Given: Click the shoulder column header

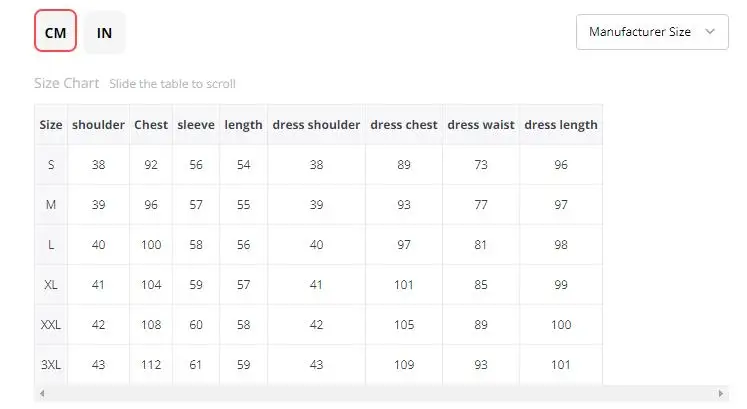Looking at the screenshot, I should pos(98,125).
